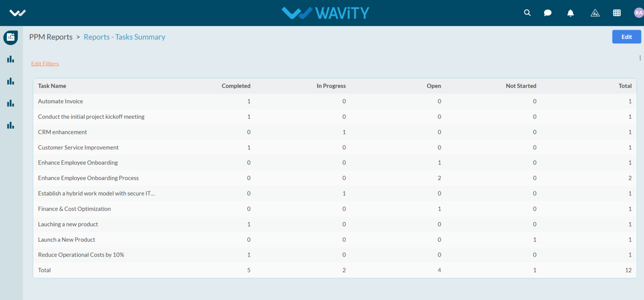Image resolution: width=644 pixels, height=300 pixels.
Task: Click Open value 1 for Enhance Employee Onboarding
Action: (439, 162)
